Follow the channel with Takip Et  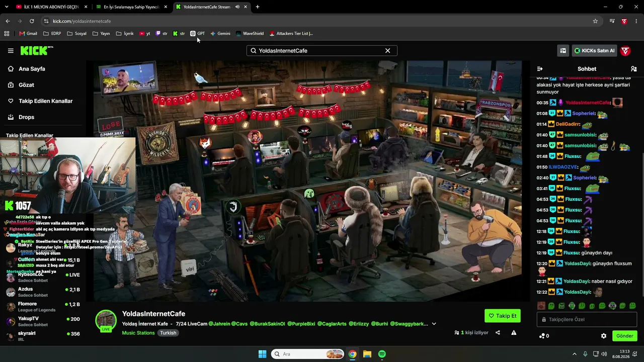point(503,316)
